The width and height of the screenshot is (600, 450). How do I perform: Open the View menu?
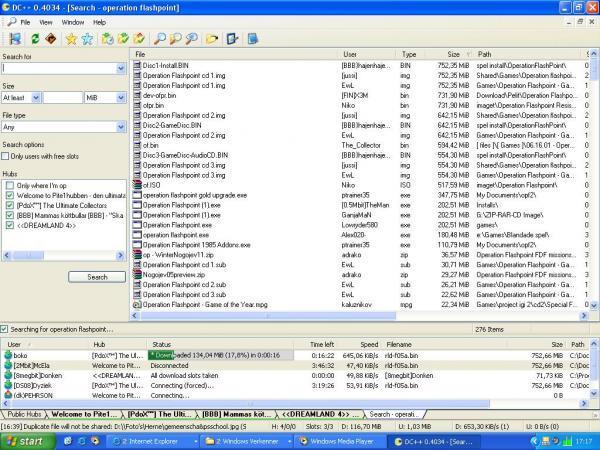pyautogui.click(x=46, y=22)
